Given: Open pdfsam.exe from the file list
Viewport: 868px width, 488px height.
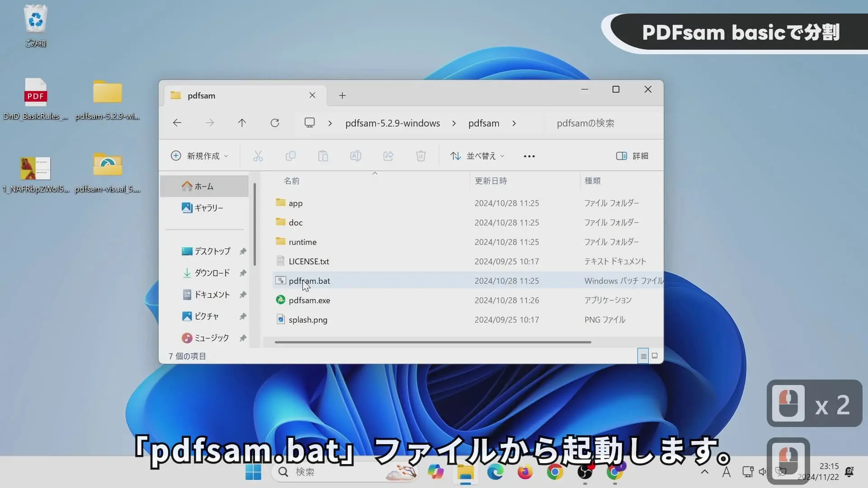Looking at the screenshot, I should pyautogui.click(x=309, y=300).
